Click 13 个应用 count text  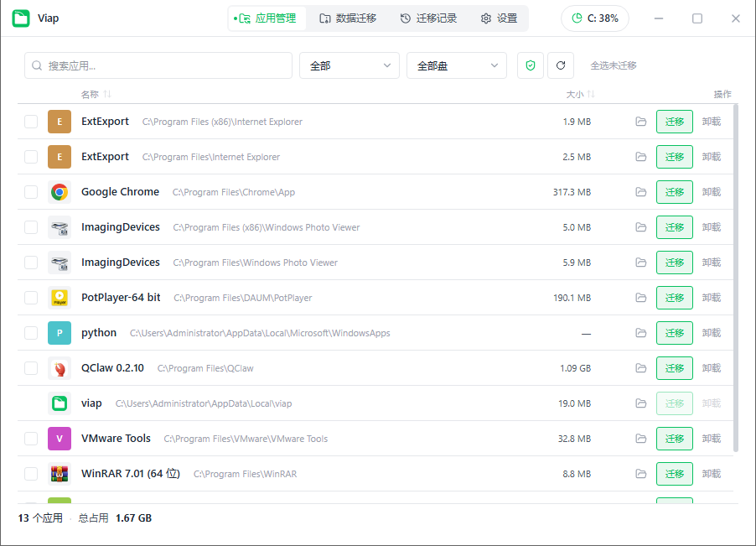(x=40, y=518)
